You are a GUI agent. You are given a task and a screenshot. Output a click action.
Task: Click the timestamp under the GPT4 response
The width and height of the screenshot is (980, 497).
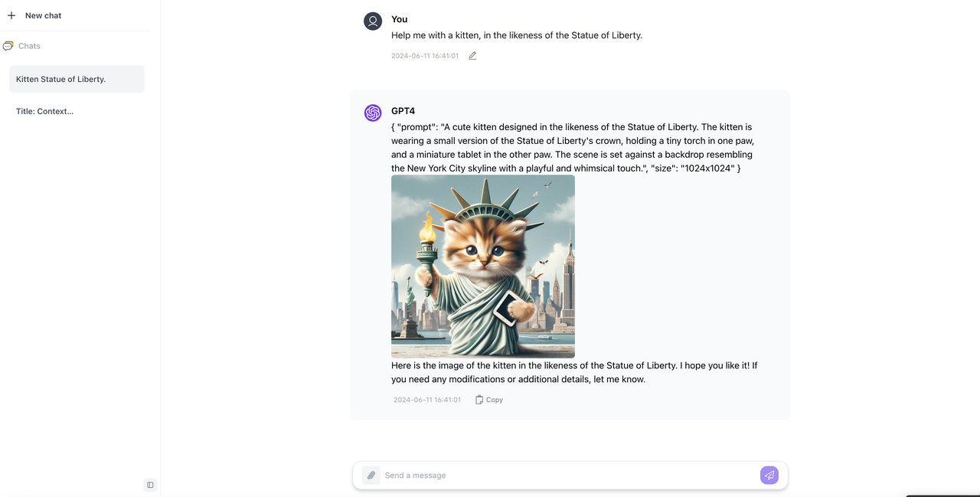427,400
